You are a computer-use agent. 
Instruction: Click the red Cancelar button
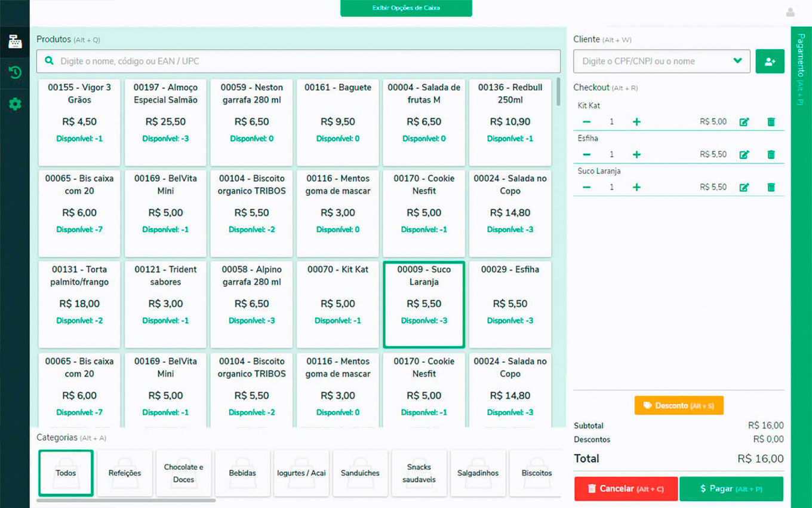coord(626,489)
